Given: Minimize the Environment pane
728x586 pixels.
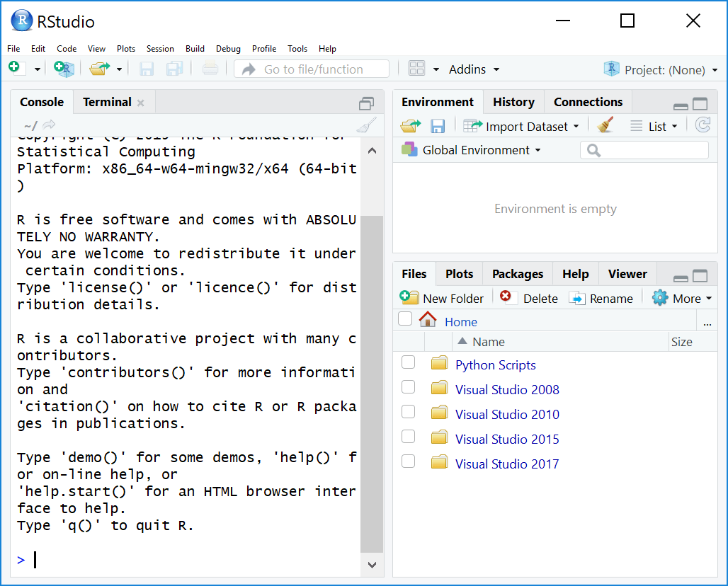Looking at the screenshot, I should click(681, 106).
